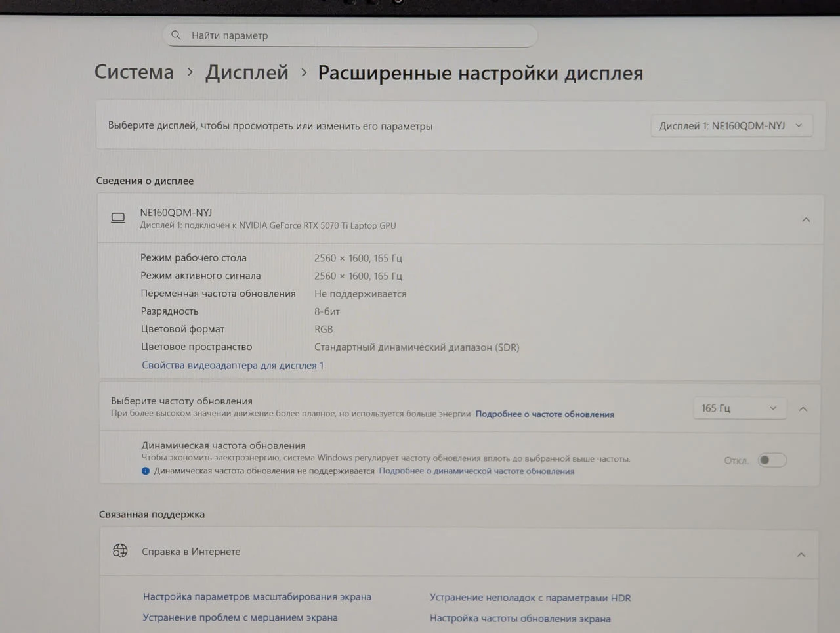Click the laptop icon beside NE160QDM-NYJ

tap(118, 218)
